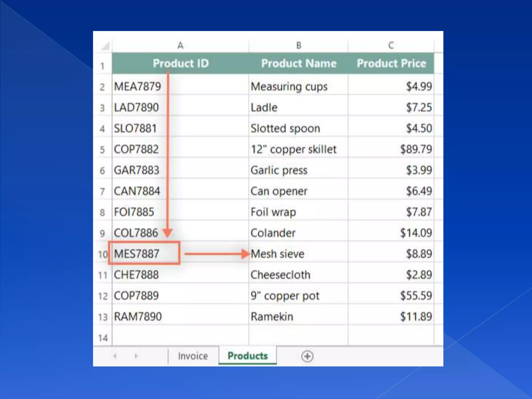The height and width of the screenshot is (399, 532).
Task: Select the Colander cell
Action: click(x=273, y=233)
